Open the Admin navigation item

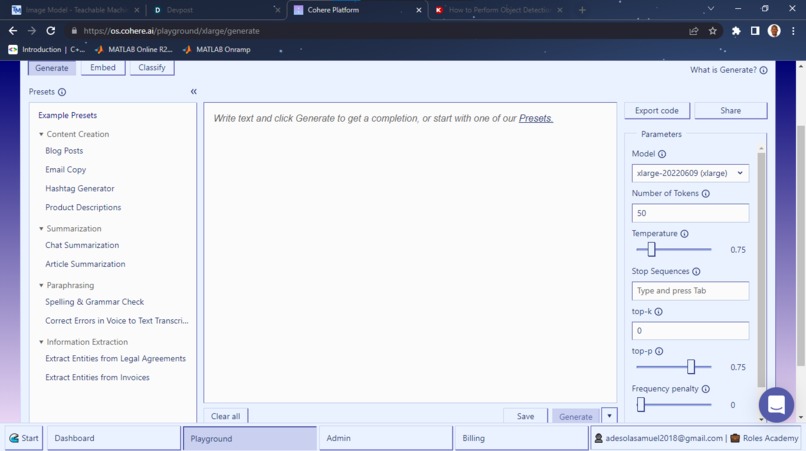[x=386, y=438]
